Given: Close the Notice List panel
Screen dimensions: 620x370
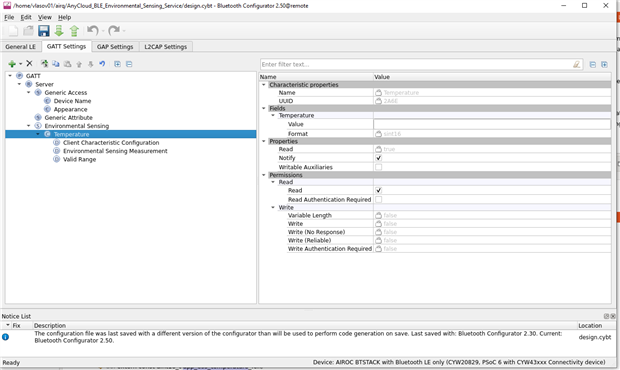Looking at the screenshot, I should [612, 316].
